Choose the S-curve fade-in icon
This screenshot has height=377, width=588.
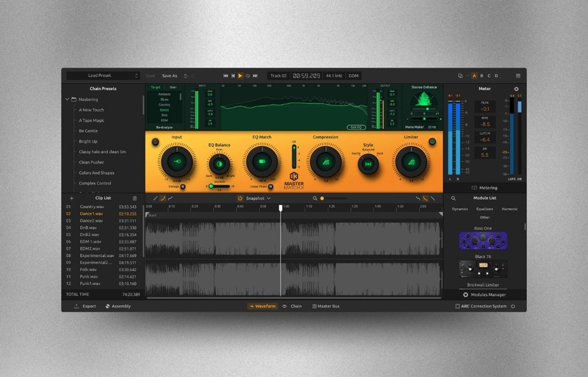tap(170, 198)
